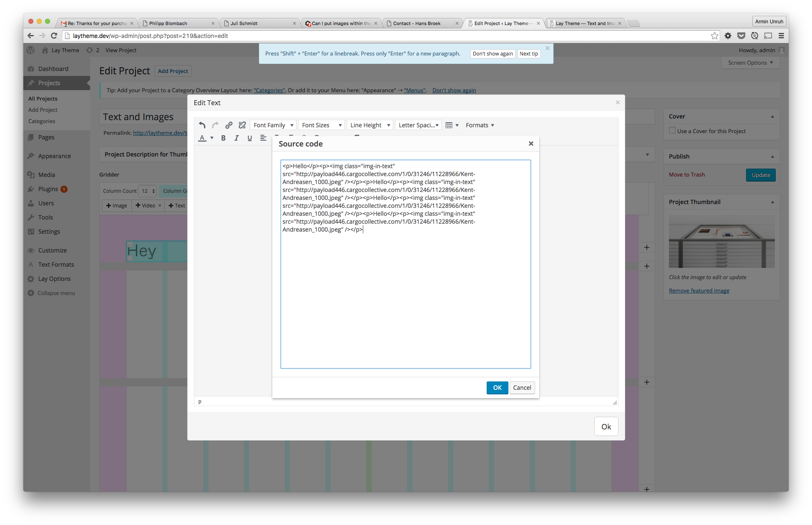
Task: Select the Insert Link icon
Action: click(x=229, y=125)
